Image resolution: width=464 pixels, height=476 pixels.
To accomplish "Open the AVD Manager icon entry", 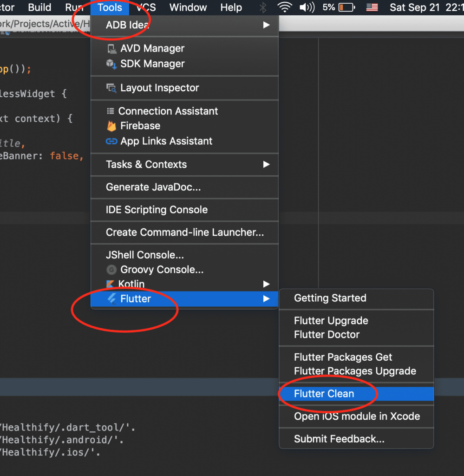I will 111,48.
